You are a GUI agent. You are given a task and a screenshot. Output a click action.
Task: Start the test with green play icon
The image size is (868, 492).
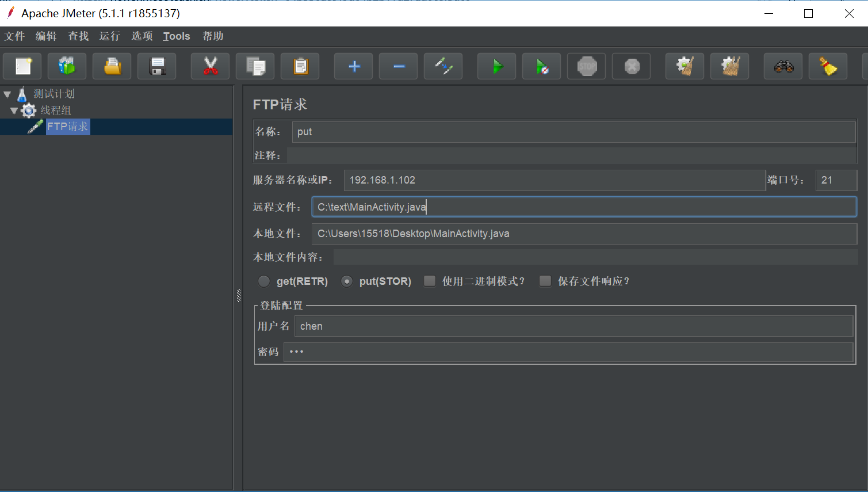pos(497,67)
